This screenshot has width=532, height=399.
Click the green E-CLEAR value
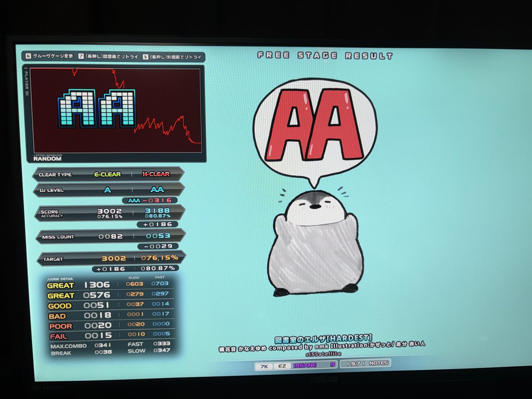coord(107,174)
